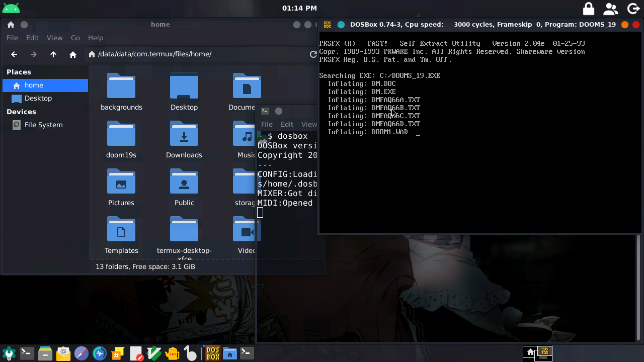The image size is (644, 362).
Task: Click the reload icon next to path bar
Action: tap(313, 54)
